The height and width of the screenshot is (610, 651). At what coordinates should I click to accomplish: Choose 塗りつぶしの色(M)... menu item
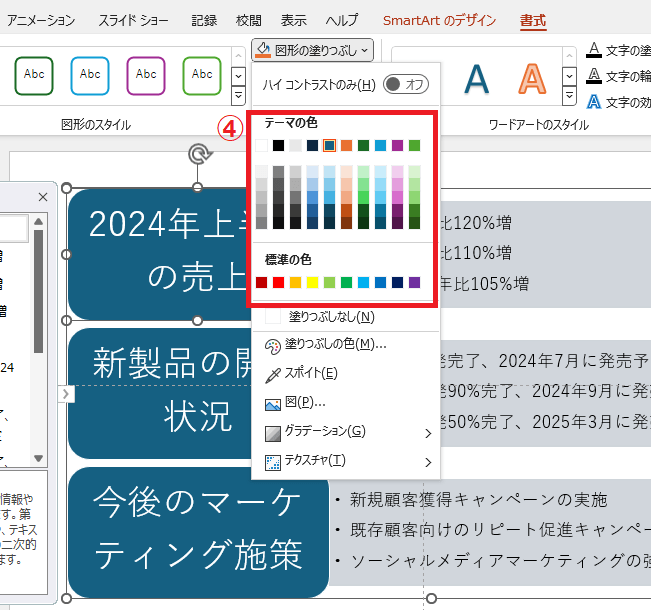pyautogui.click(x=345, y=346)
